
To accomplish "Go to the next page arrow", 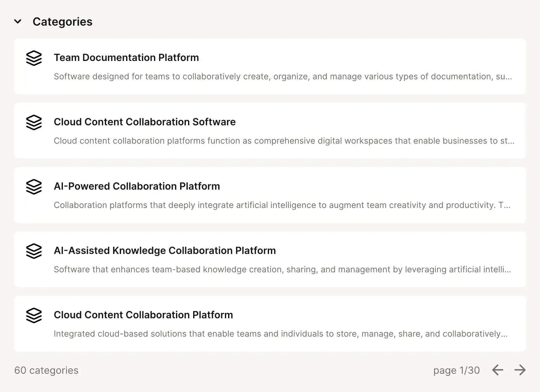I will 520,370.
